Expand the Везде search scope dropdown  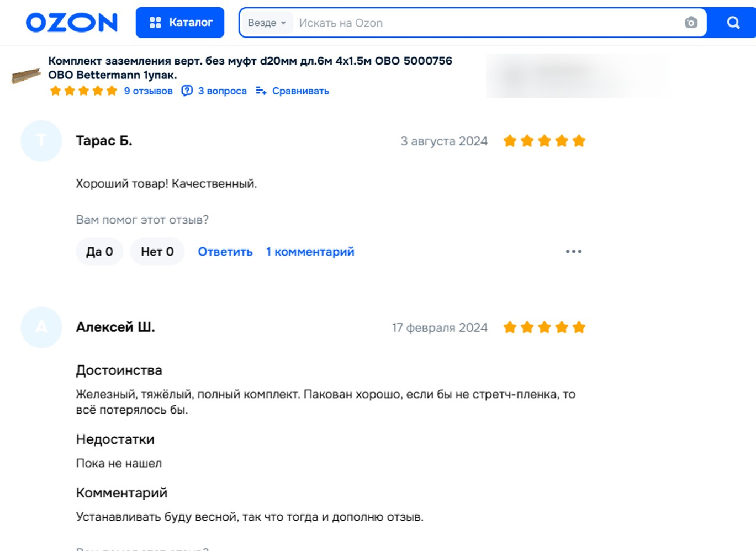[267, 23]
